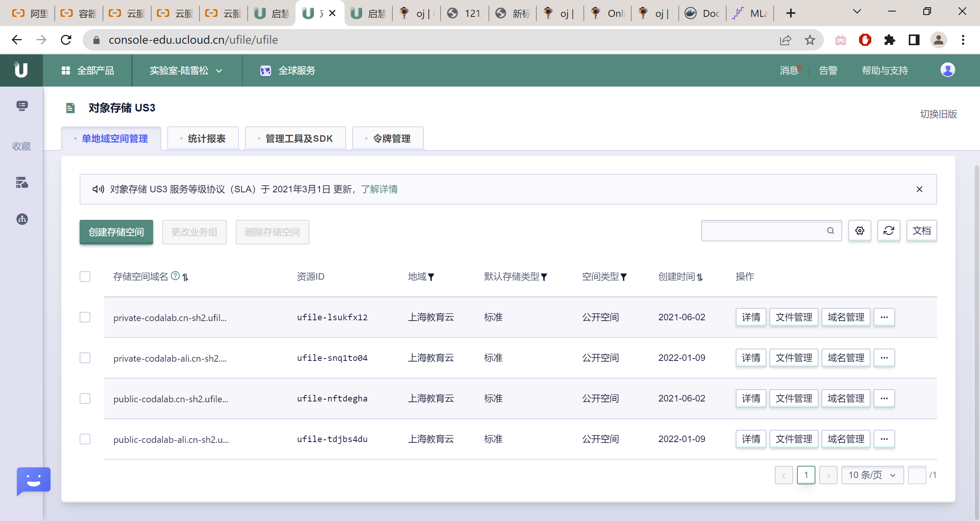Open more actions for ufile-nftdegha

point(884,398)
